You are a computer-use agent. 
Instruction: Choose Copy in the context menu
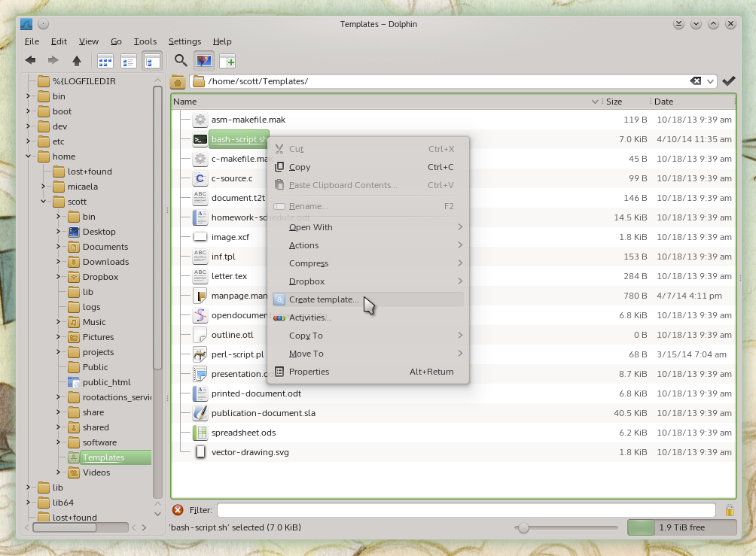tap(368, 167)
